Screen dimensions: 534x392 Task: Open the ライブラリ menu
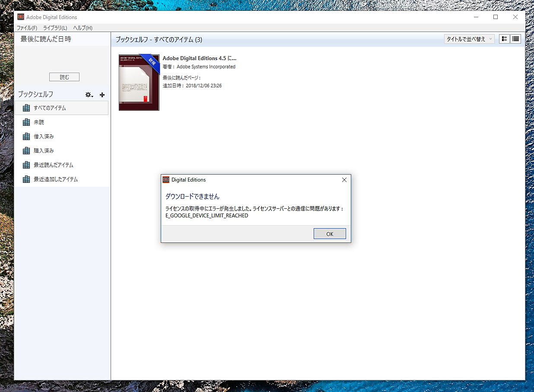click(54, 28)
